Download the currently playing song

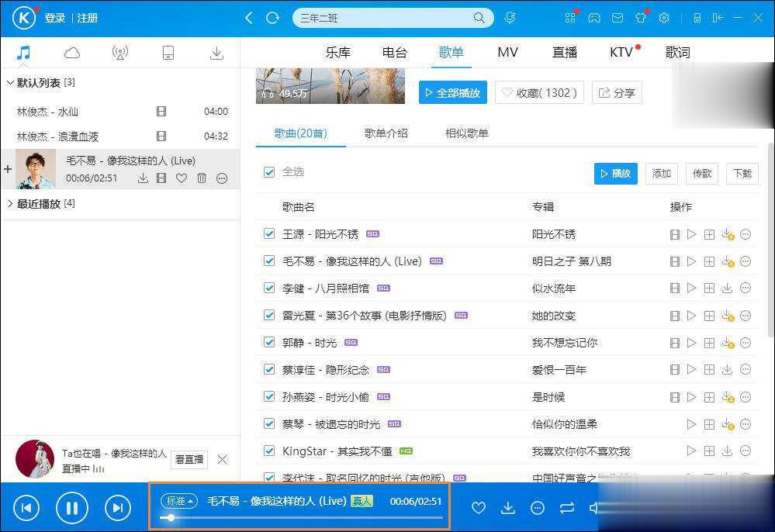[x=508, y=508]
